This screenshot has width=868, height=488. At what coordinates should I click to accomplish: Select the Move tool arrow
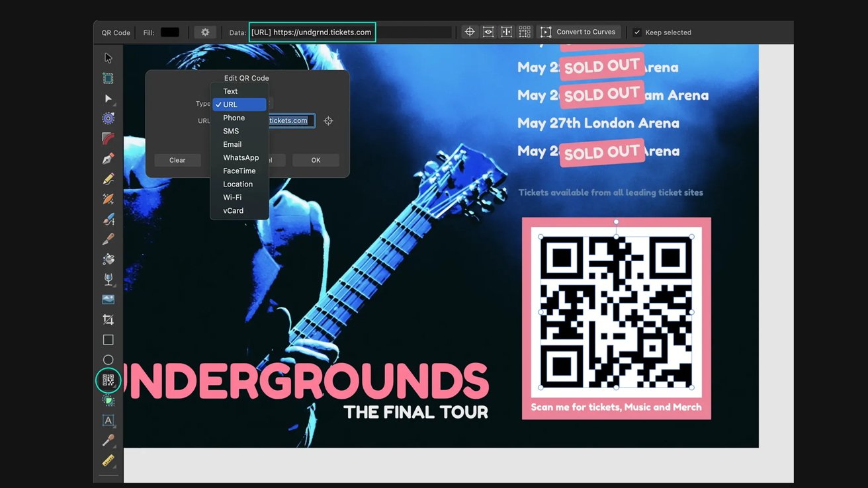[x=108, y=58]
